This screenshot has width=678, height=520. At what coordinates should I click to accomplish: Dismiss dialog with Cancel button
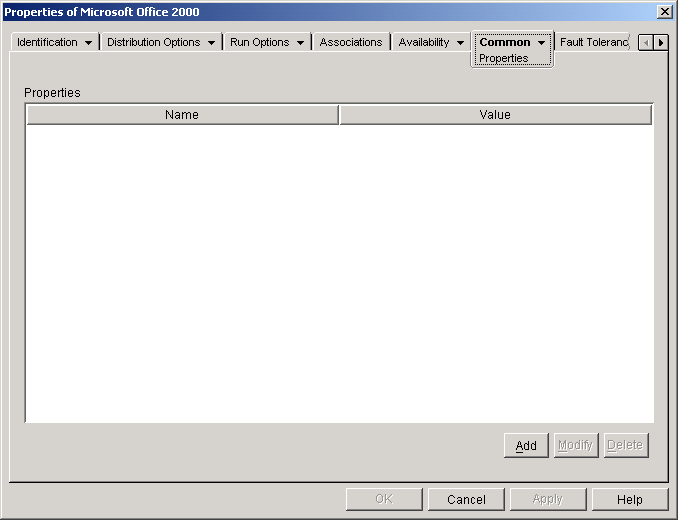click(x=466, y=499)
